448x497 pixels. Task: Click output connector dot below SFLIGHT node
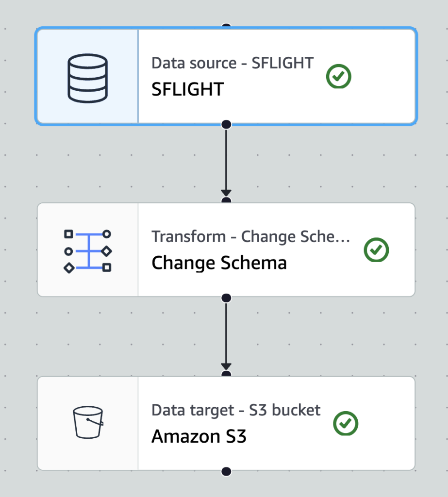[x=226, y=125]
